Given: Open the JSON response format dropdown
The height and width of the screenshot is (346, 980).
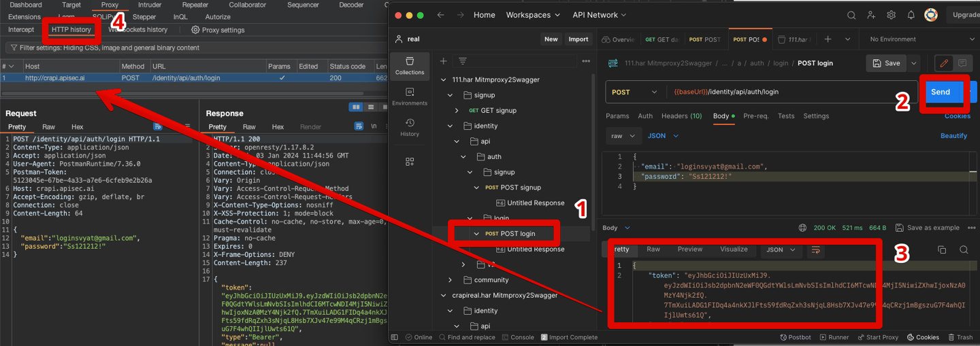Looking at the screenshot, I should click(x=781, y=250).
